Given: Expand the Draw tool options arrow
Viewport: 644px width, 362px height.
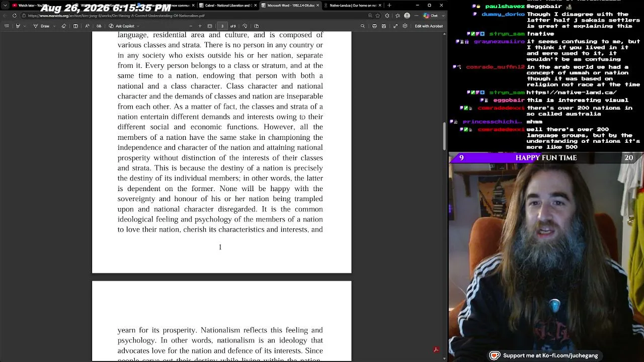Looking at the screenshot, I should click(54, 26).
